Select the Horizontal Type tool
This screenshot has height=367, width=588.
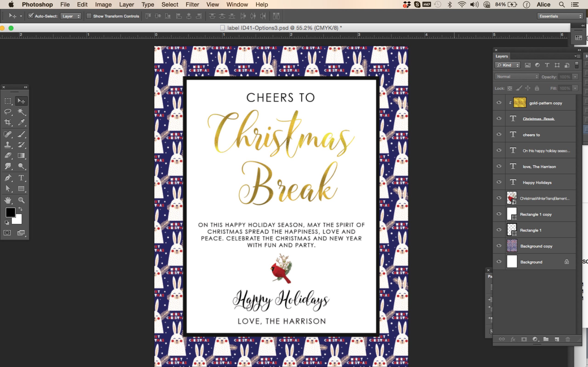tap(21, 178)
